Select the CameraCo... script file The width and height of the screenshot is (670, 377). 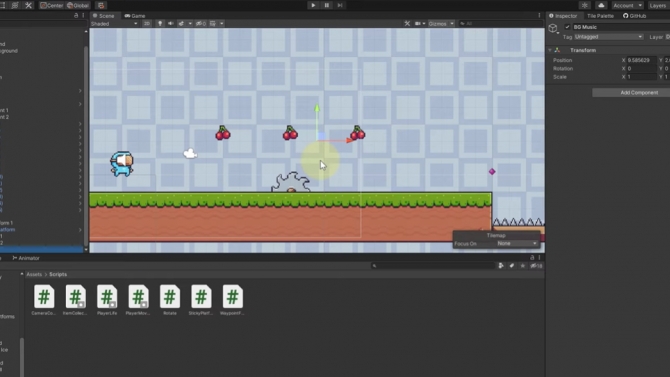point(44,300)
